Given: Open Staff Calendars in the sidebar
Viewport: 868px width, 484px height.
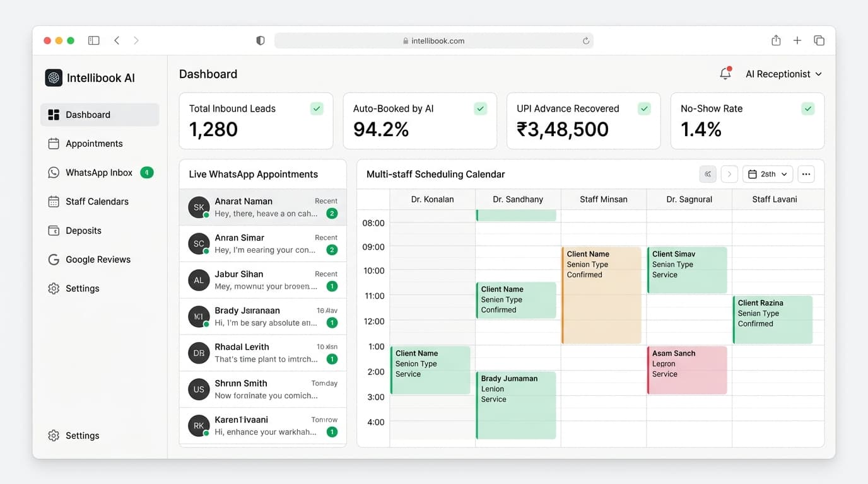Looking at the screenshot, I should pos(100,202).
